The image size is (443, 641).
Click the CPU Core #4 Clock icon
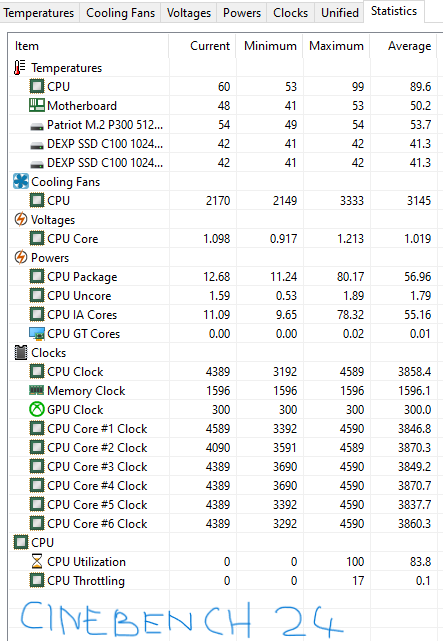tap(37, 486)
